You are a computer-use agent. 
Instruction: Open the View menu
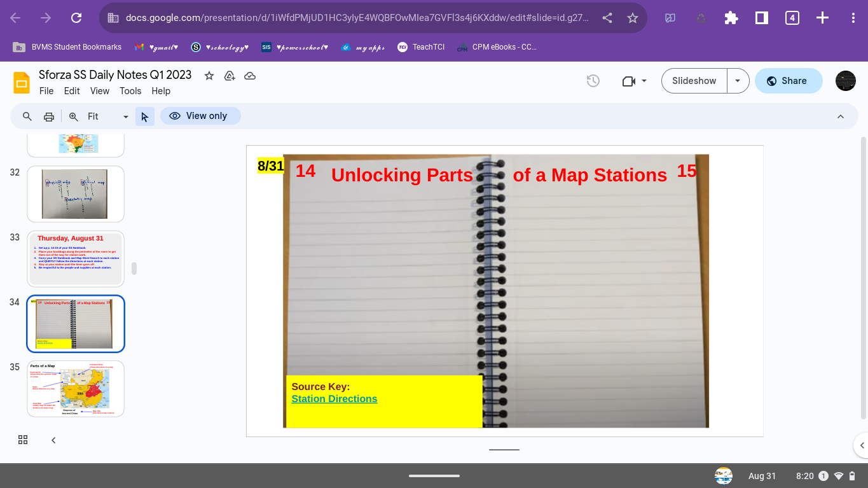100,91
